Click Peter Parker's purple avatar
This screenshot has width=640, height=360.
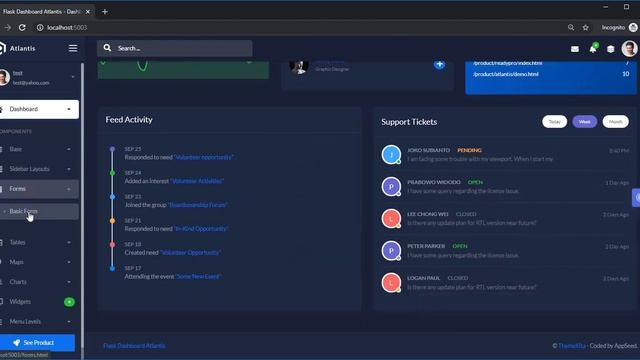(391, 251)
